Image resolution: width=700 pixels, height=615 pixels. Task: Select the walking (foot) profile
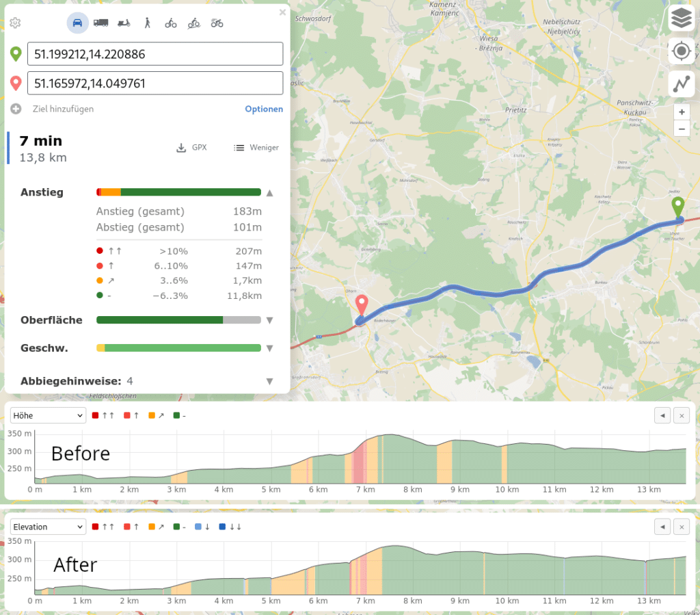click(147, 23)
